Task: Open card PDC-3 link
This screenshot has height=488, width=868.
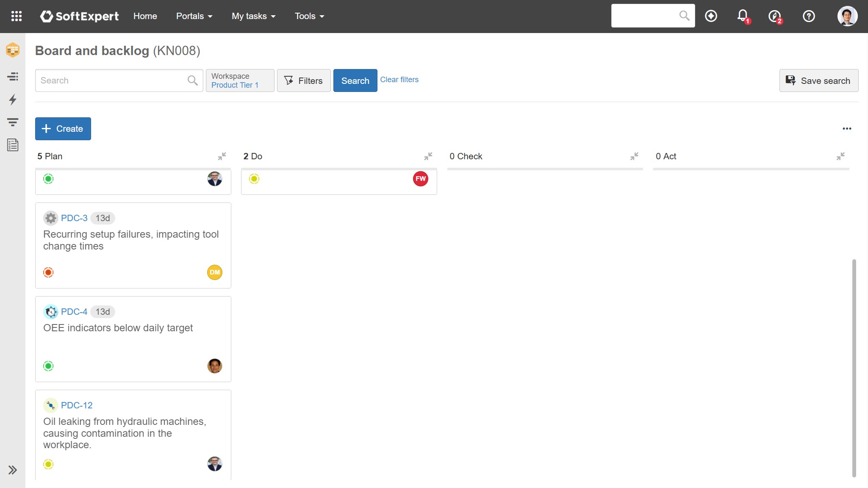Action: tap(74, 218)
